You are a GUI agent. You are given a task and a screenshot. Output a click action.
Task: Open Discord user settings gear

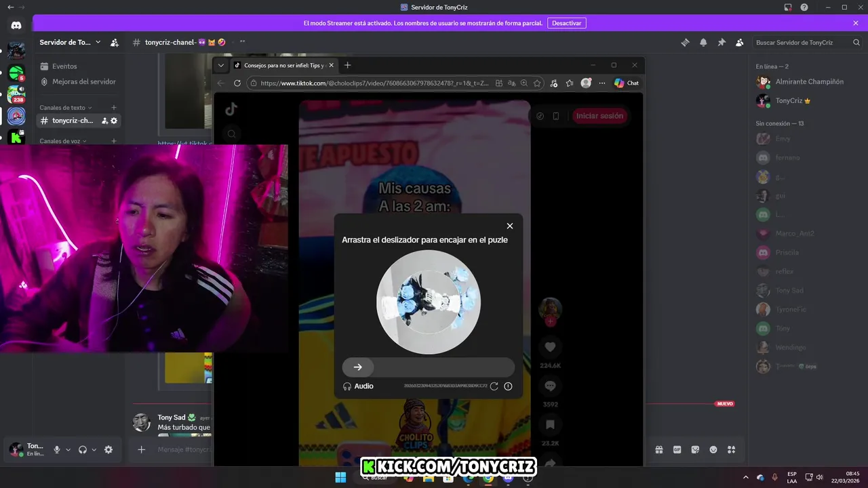[108, 449]
